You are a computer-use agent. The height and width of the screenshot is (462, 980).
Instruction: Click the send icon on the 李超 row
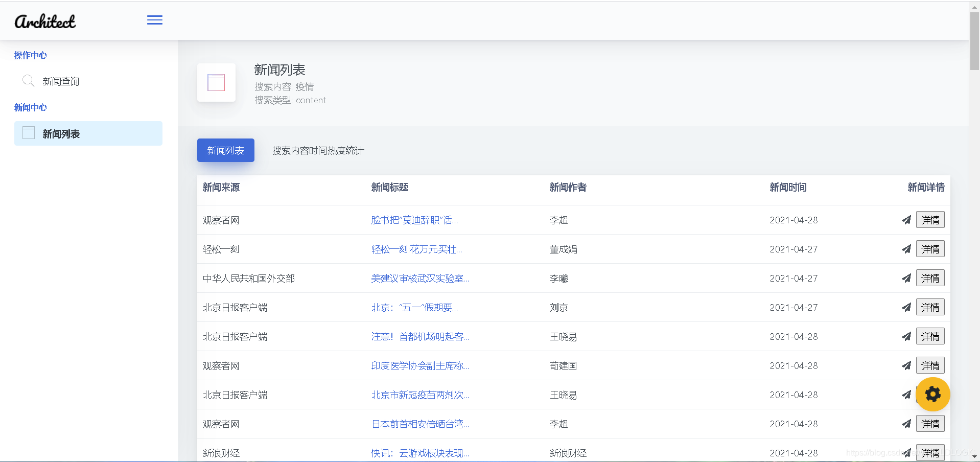coord(906,220)
